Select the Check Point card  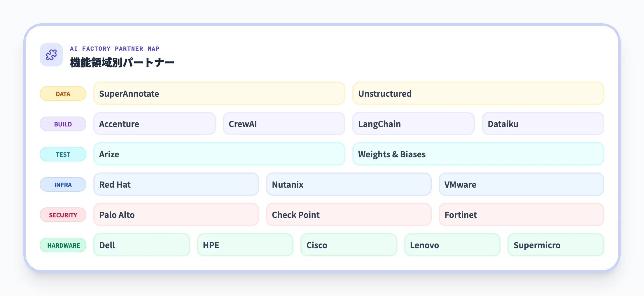[x=349, y=215]
